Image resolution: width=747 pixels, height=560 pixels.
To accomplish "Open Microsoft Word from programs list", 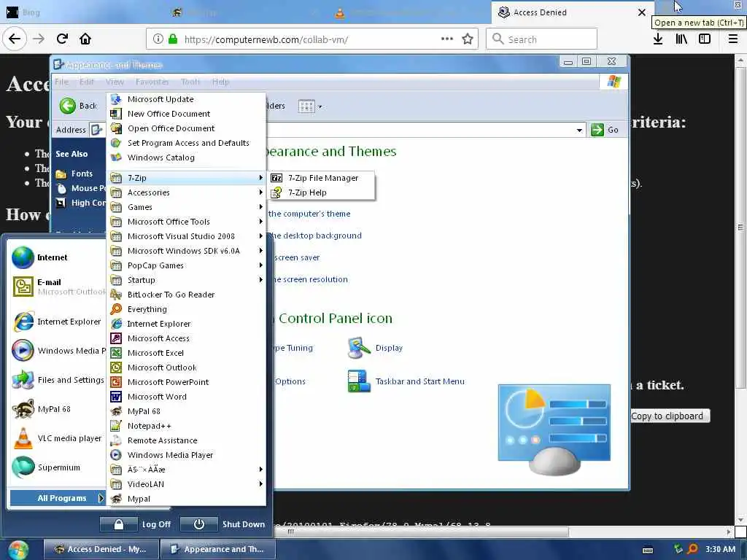I will point(186,397).
